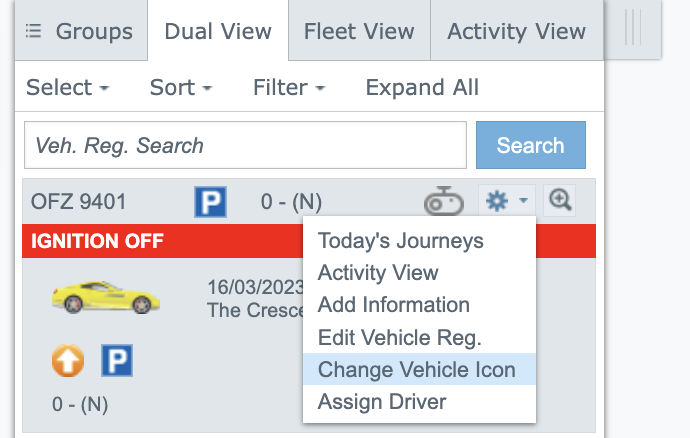Click Expand All link
This screenshot has height=438, width=690.
click(422, 87)
